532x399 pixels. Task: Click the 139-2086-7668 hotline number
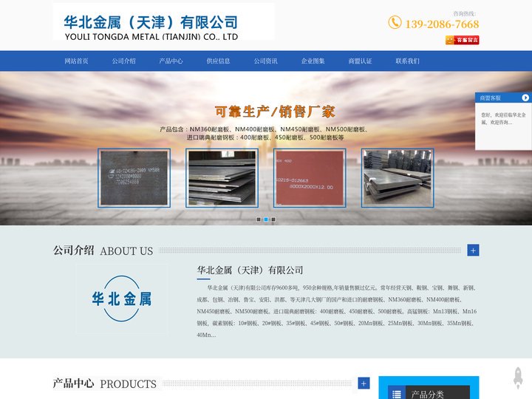[442, 24]
